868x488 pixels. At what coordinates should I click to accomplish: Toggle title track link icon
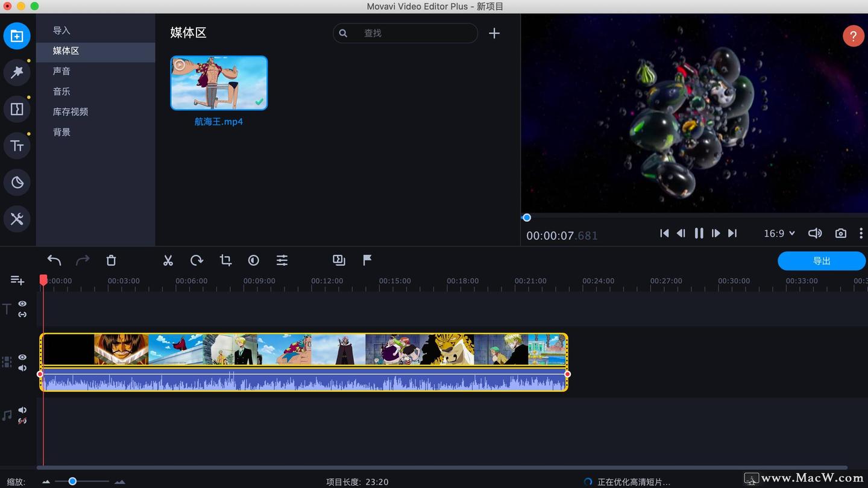click(x=22, y=314)
